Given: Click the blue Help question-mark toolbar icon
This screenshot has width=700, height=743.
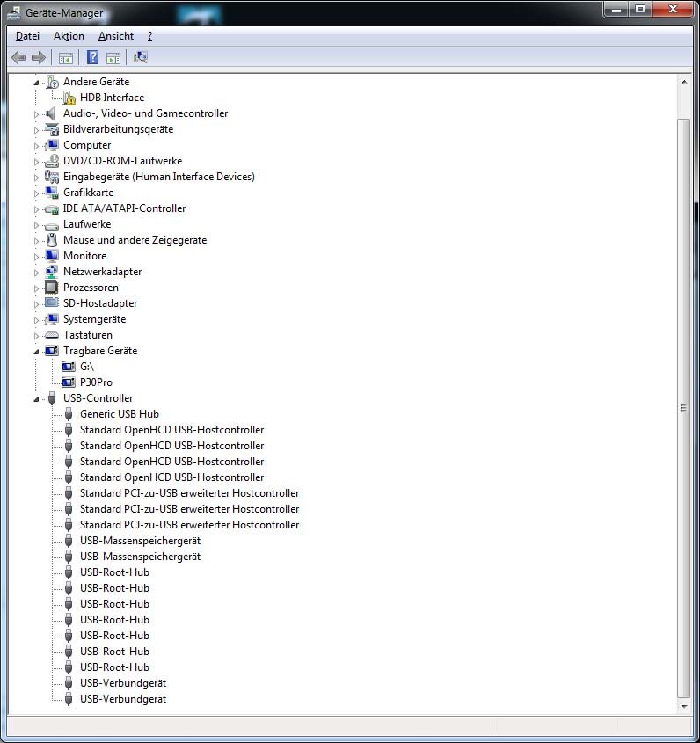Looking at the screenshot, I should point(92,57).
